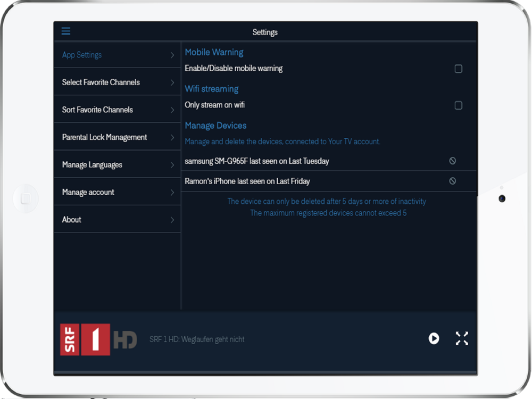Click 'Manage and delete the devices' description
This screenshot has width=532, height=399.
click(x=282, y=142)
